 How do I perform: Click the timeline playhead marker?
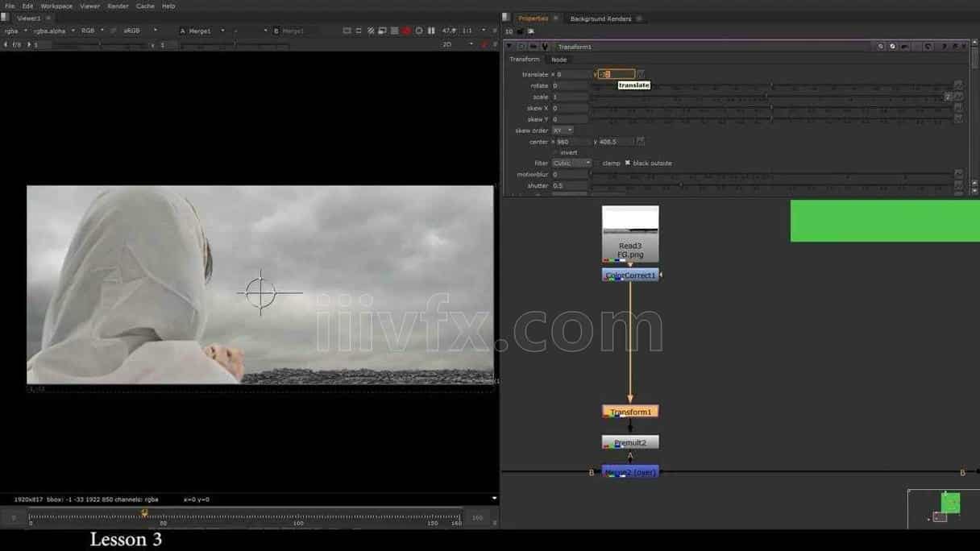click(144, 512)
